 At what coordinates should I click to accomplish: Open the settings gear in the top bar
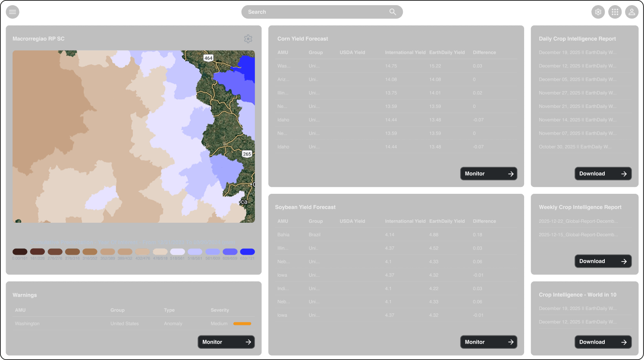click(598, 12)
